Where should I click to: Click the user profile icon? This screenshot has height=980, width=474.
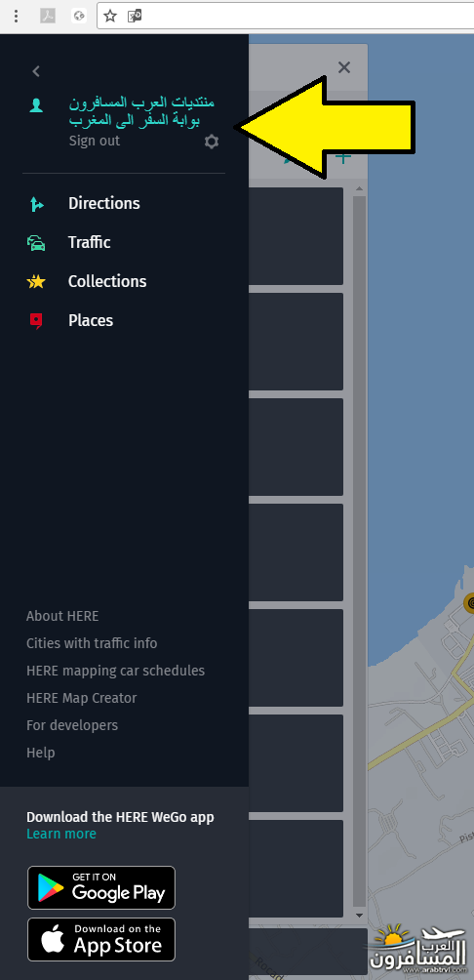click(x=36, y=104)
